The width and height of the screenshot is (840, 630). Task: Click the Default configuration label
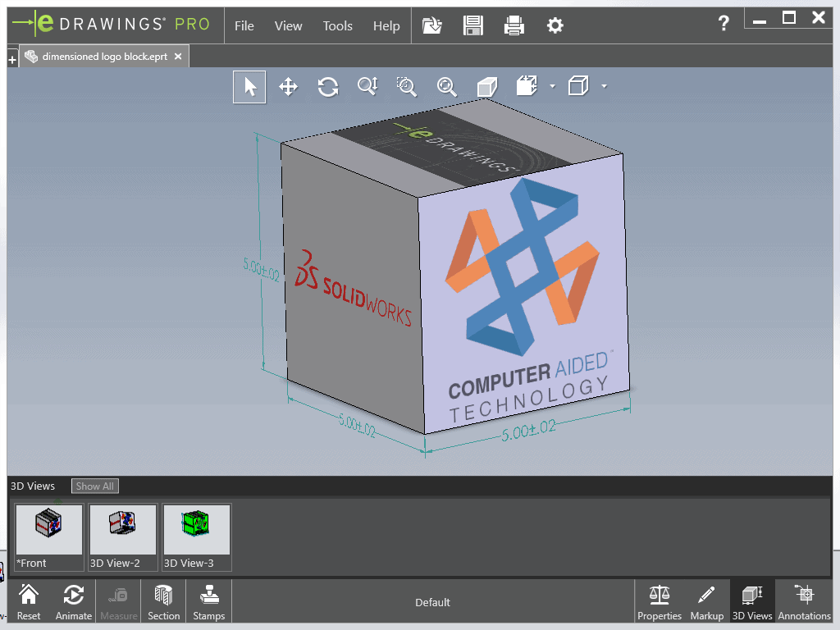(432, 602)
